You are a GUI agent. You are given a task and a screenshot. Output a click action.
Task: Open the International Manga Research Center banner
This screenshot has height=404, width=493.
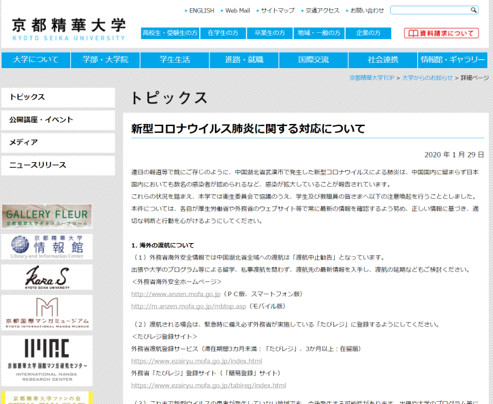click(x=47, y=361)
